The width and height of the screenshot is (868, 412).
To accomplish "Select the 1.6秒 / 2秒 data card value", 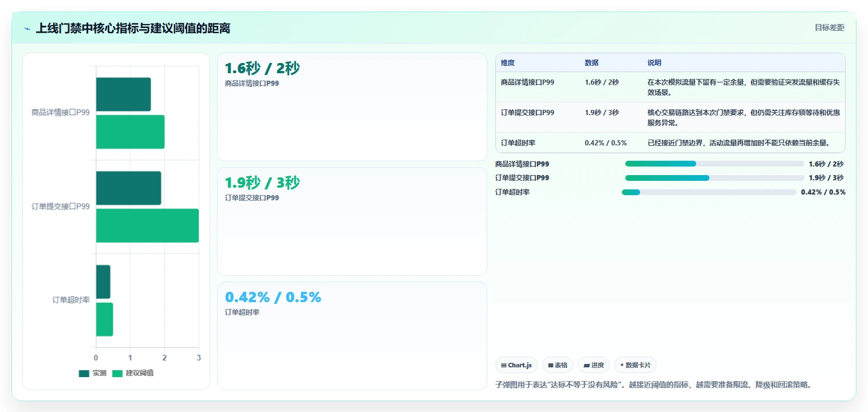I will 262,69.
